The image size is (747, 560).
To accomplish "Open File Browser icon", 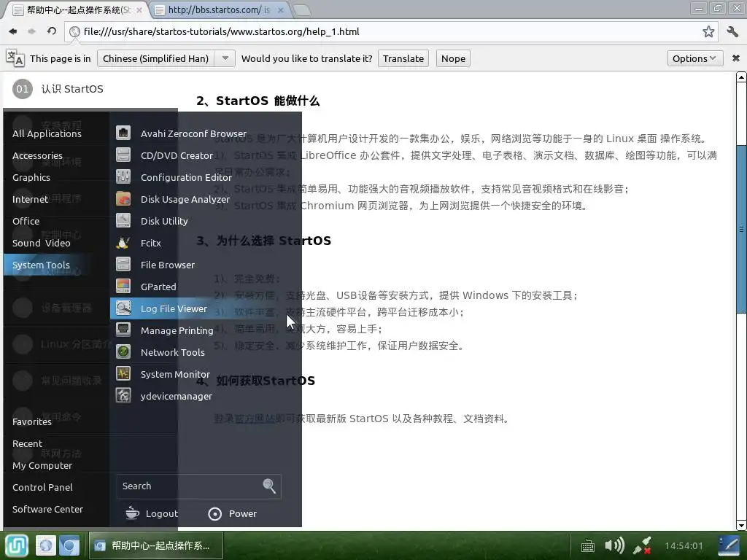I will 123,264.
